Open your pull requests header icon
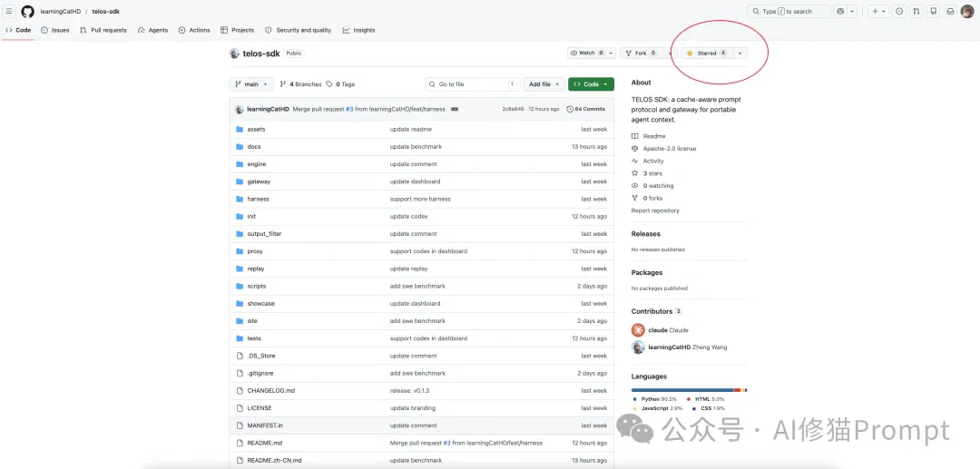The width and height of the screenshot is (980, 469). [916, 11]
